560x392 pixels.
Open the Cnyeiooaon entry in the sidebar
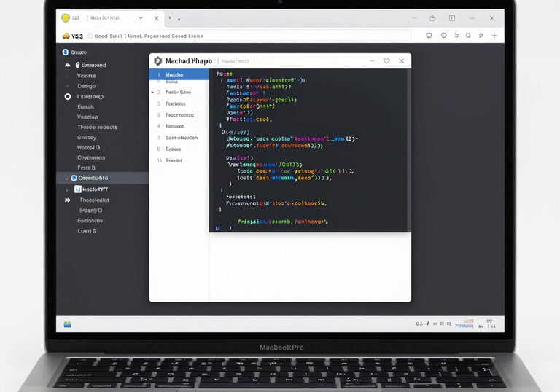pyautogui.click(x=91, y=157)
